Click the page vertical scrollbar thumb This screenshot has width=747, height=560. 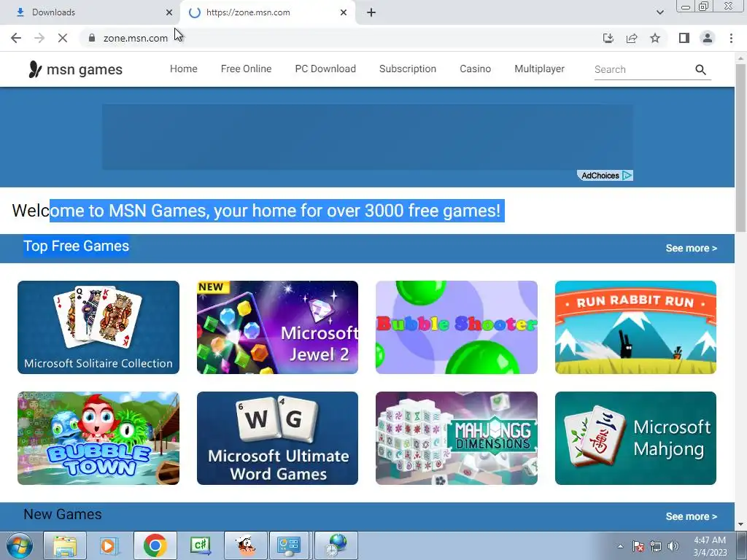click(741, 147)
